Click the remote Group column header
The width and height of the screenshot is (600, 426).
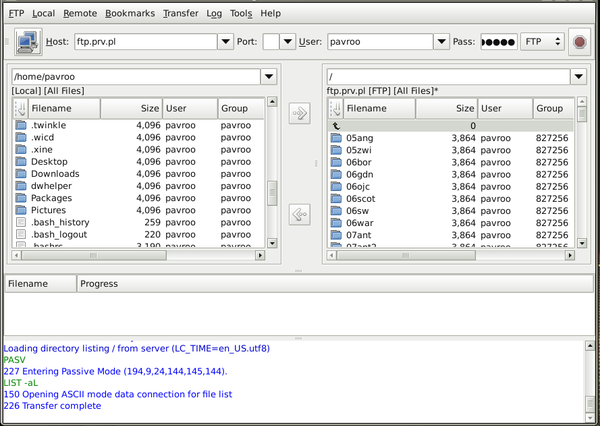tap(552, 108)
